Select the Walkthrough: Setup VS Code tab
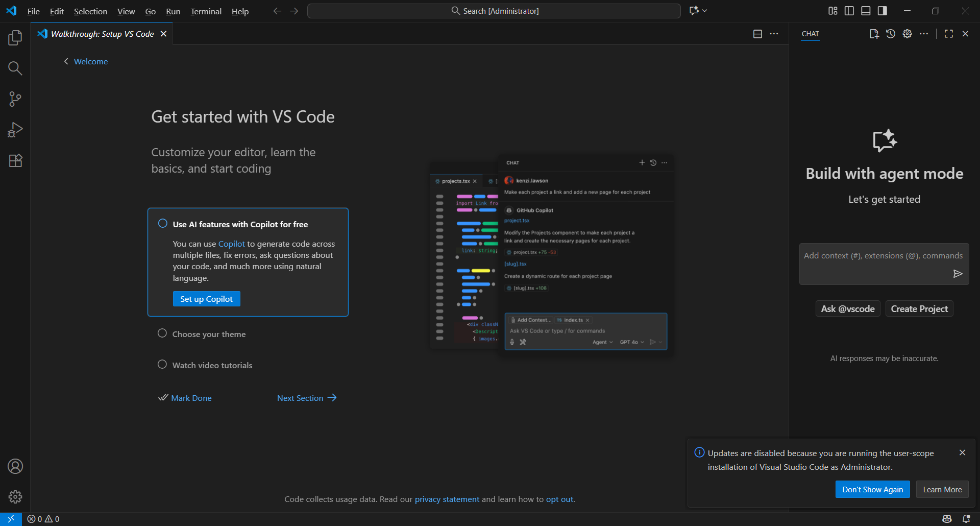This screenshot has height=526, width=980. tap(102, 34)
